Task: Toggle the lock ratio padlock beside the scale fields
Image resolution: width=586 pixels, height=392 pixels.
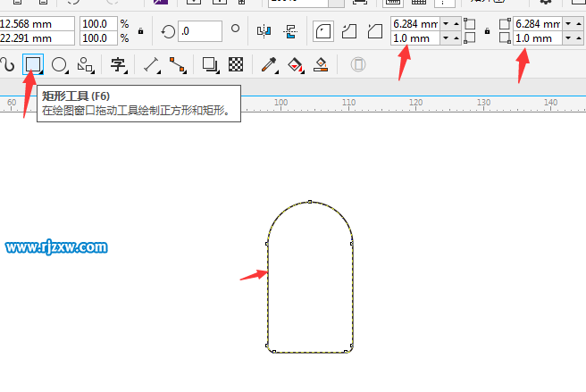Action: pyautogui.click(x=140, y=31)
